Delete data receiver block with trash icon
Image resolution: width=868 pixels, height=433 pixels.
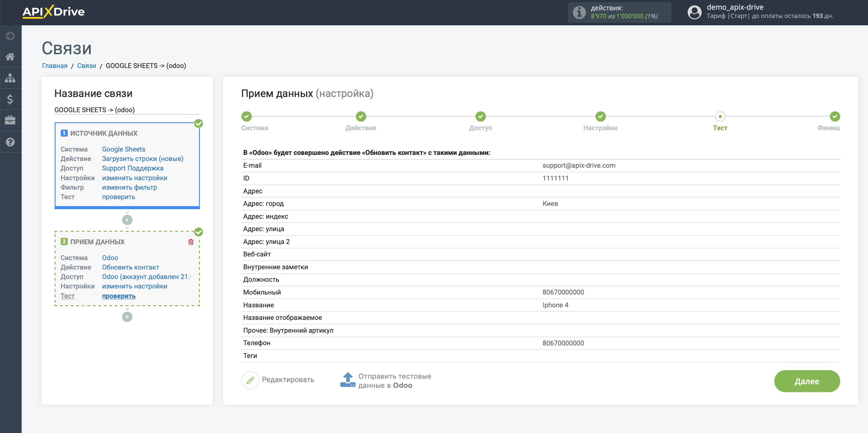pyautogui.click(x=191, y=242)
